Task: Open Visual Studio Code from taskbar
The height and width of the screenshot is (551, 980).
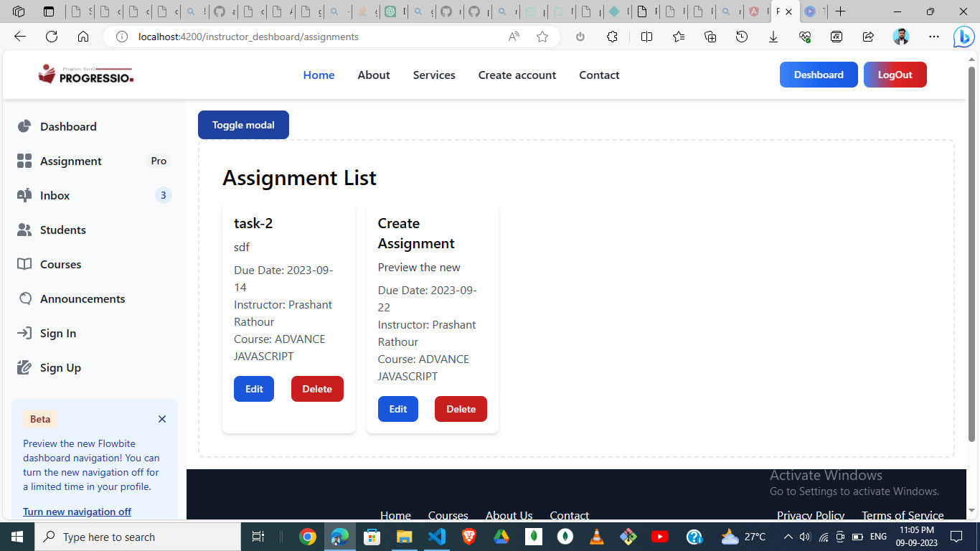Action: pos(437,537)
